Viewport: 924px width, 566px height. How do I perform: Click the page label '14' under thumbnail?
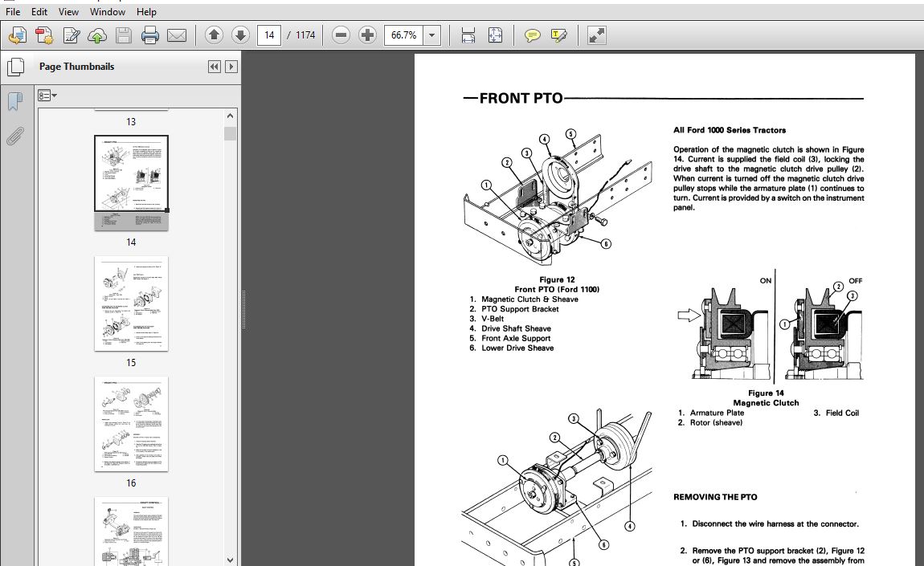131,242
